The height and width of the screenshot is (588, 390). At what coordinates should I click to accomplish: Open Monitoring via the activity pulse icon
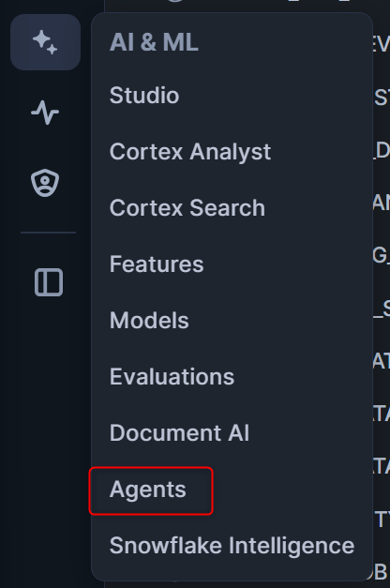coord(45,113)
